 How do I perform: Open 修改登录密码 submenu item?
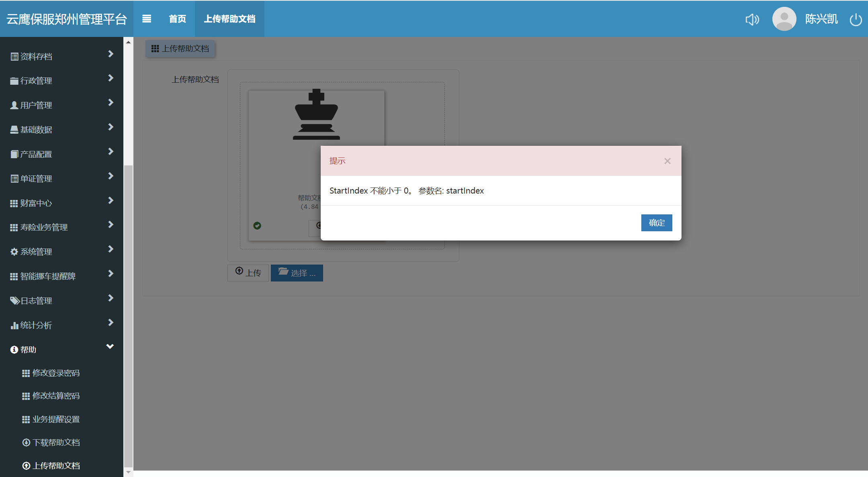[x=56, y=373]
